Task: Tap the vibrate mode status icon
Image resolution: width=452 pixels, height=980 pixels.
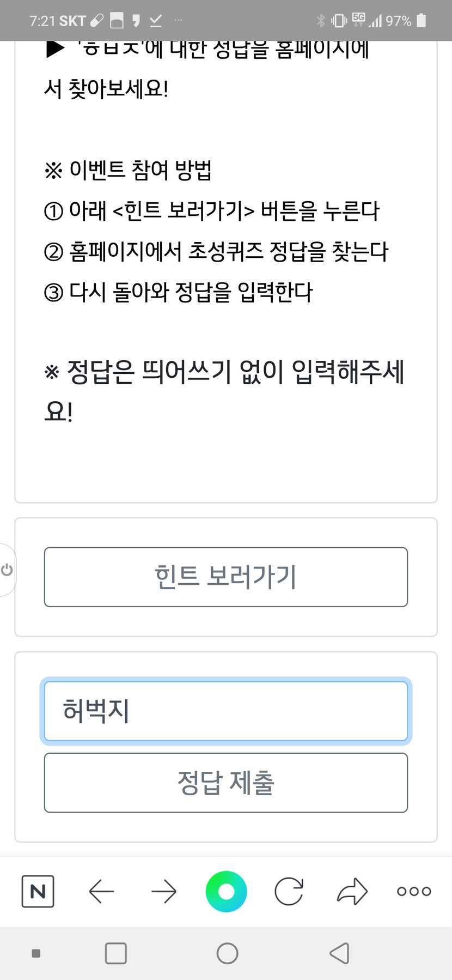Action: [x=339, y=21]
